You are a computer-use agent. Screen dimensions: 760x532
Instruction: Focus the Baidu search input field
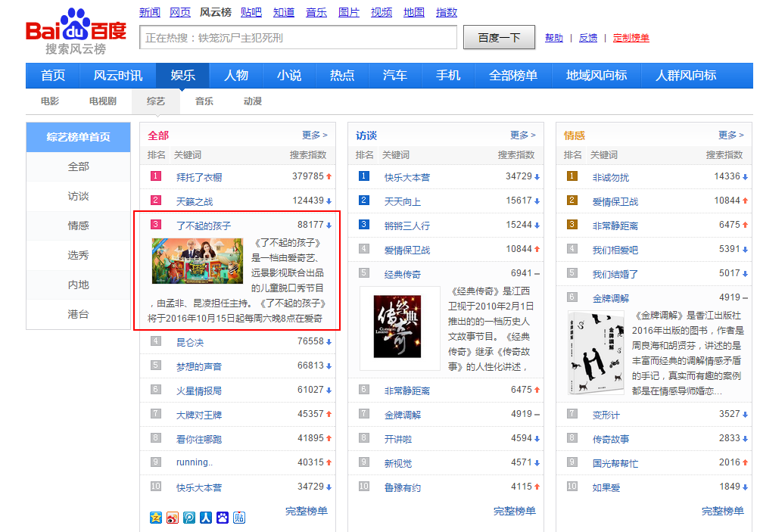point(298,37)
